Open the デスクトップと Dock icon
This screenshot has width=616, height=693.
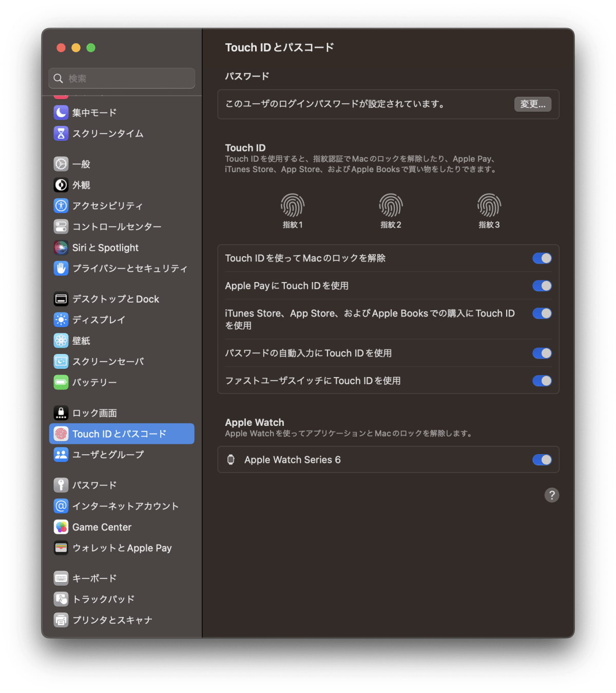[61, 299]
